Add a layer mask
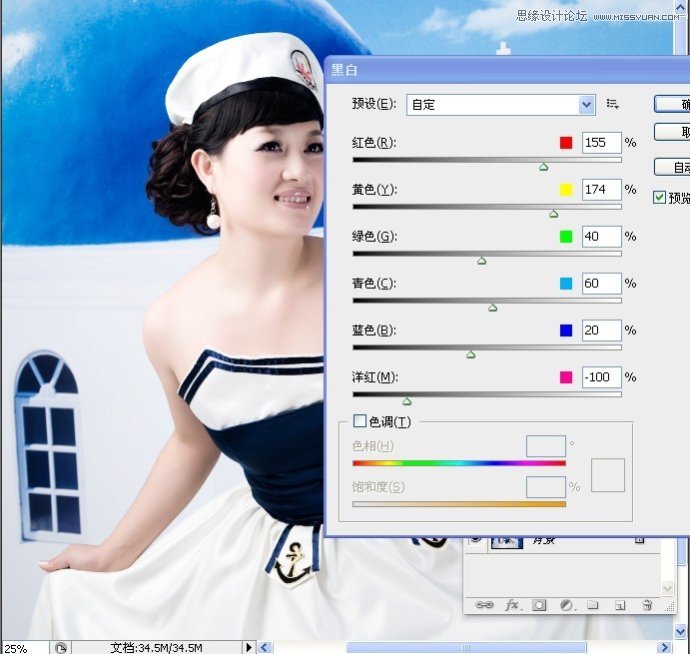690x654 pixels. pyautogui.click(x=540, y=605)
